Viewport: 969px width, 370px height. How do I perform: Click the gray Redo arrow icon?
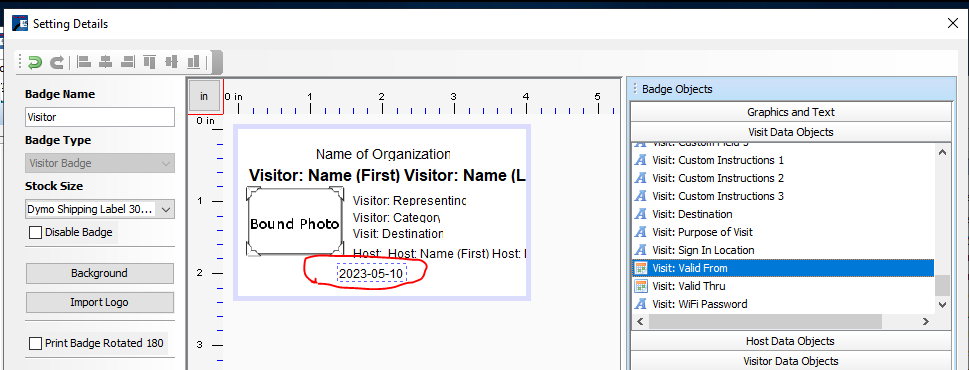coord(57,62)
